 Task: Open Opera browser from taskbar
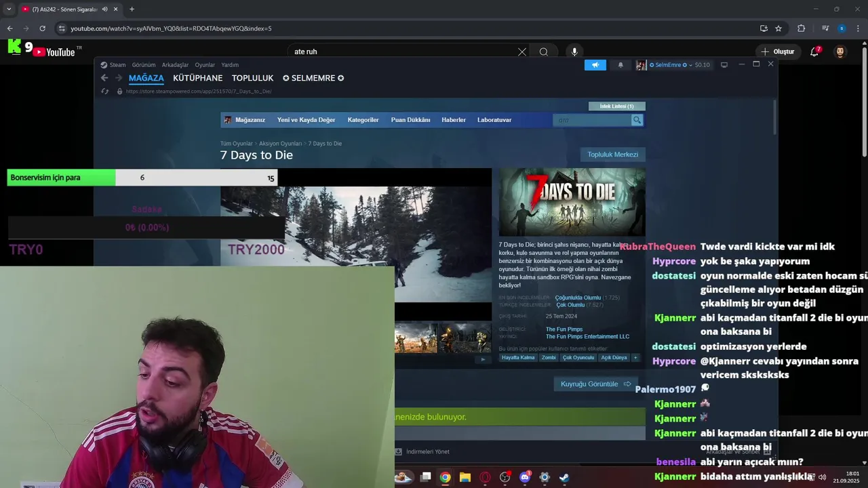tap(485, 477)
